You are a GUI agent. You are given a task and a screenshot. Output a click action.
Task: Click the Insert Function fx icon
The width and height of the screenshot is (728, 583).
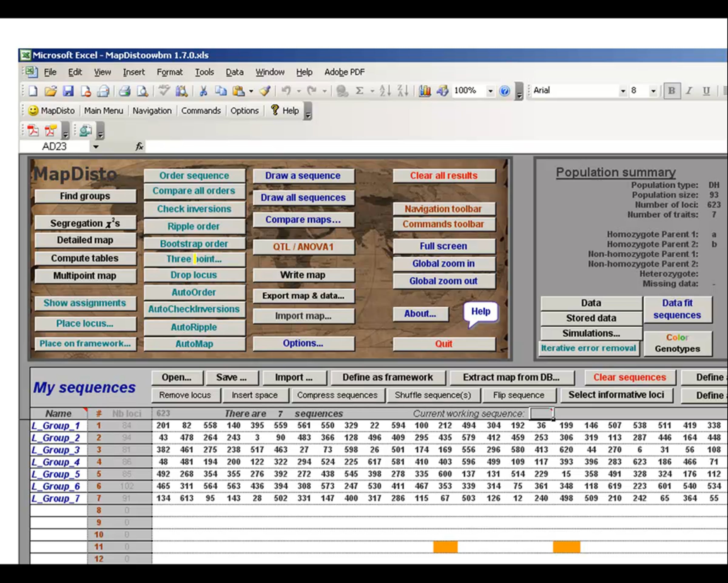(x=139, y=147)
